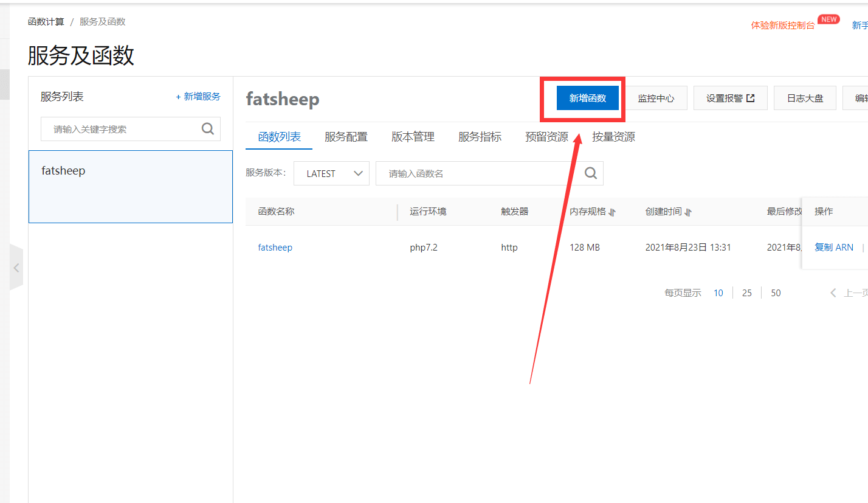
Task: Sort by 创建时间 column arrows
Action: tap(688, 212)
